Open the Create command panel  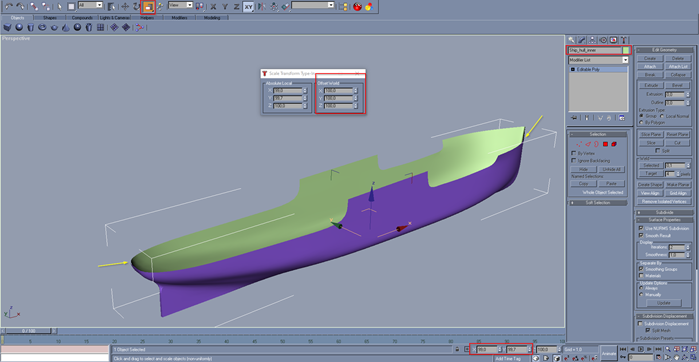572,39
